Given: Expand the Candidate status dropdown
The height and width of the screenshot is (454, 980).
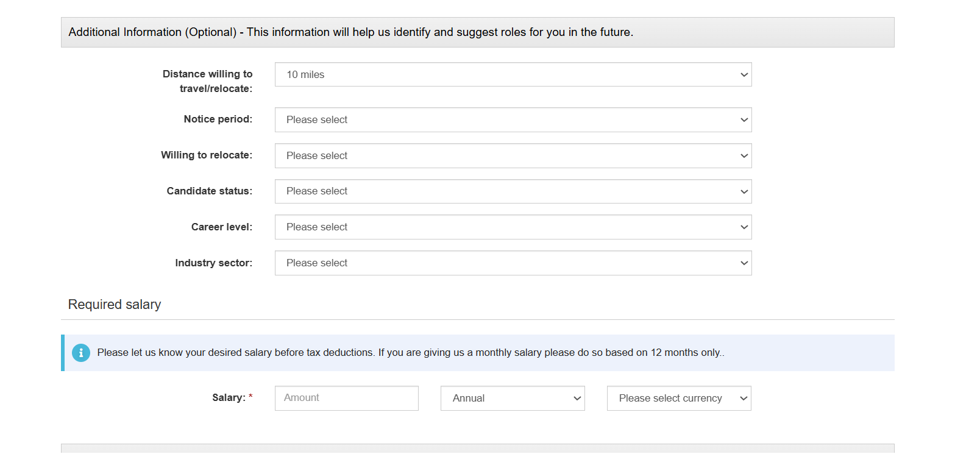Looking at the screenshot, I should [513, 191].
